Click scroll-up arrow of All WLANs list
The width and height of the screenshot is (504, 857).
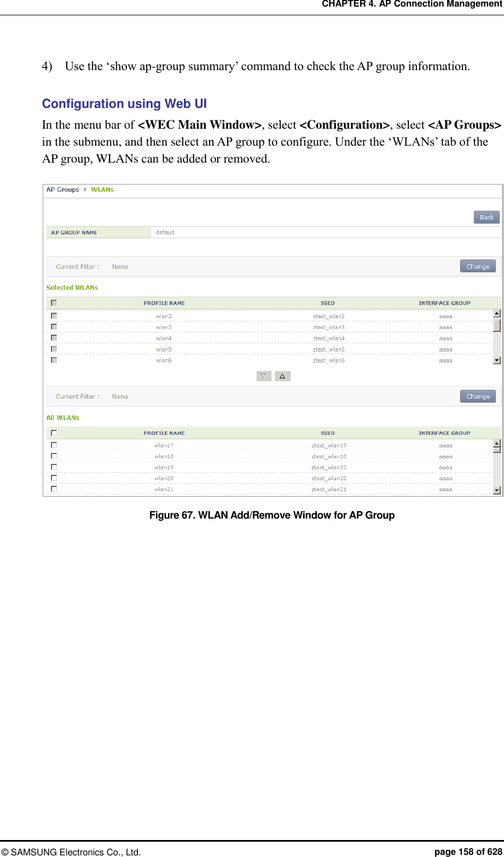(x=497, y=444)
